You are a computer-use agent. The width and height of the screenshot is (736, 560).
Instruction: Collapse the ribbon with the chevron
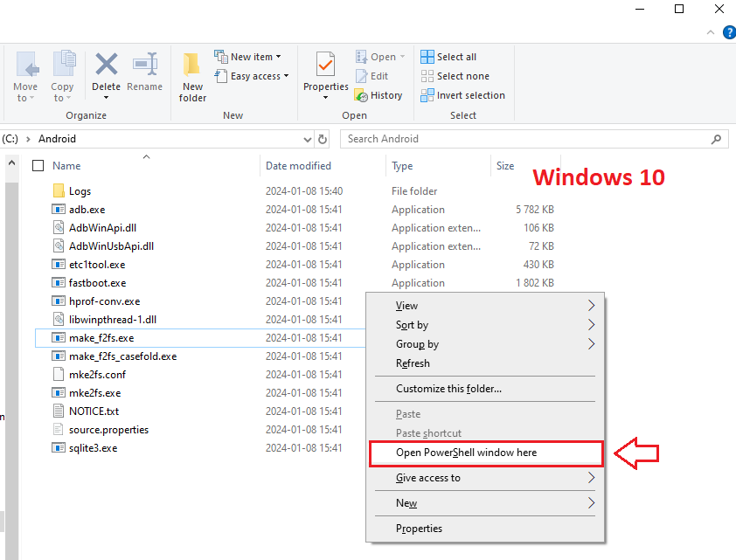pyautogui.click(x=711, y=32)
